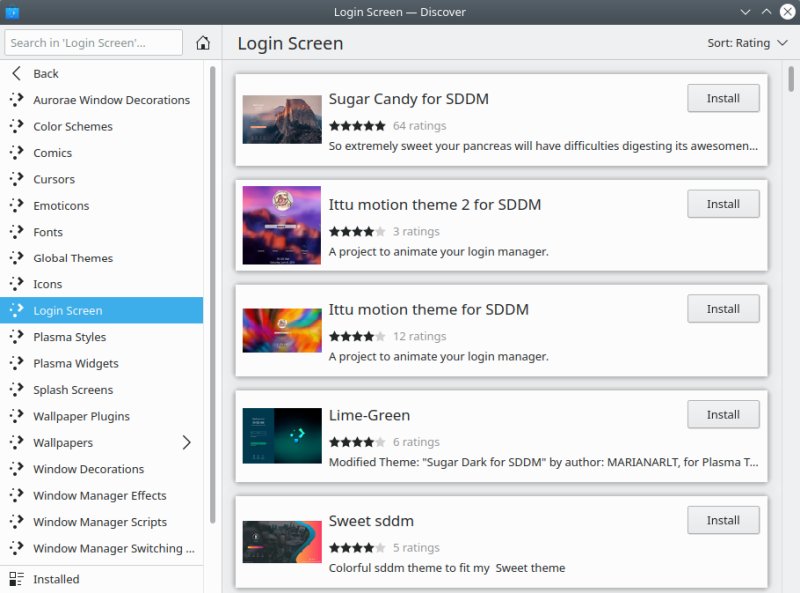Screen dimensions: 800x593
Task: Click the icon next to Cursors category
Action: click(16, 179)
